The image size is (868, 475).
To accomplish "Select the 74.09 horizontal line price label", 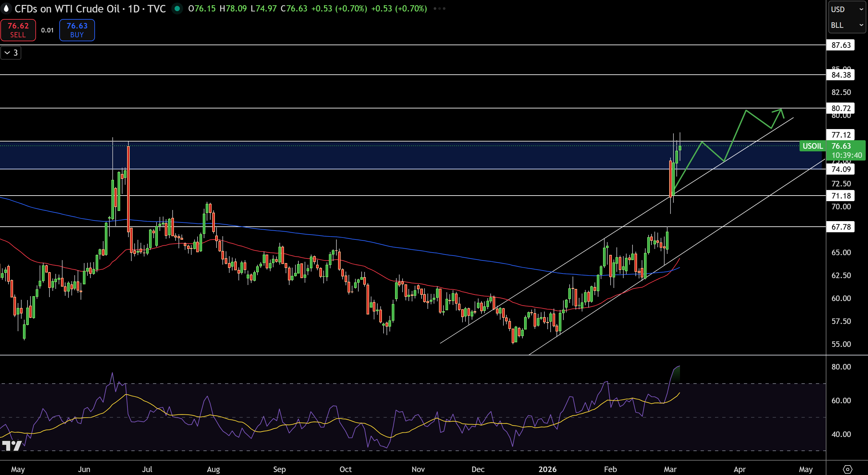I will pos(840,169).
